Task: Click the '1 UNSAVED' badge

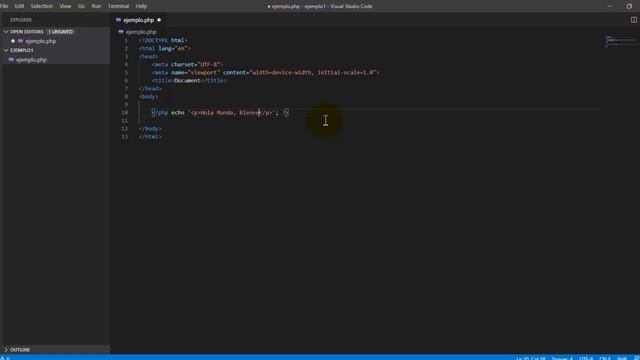Action: (x=60, y=31)
